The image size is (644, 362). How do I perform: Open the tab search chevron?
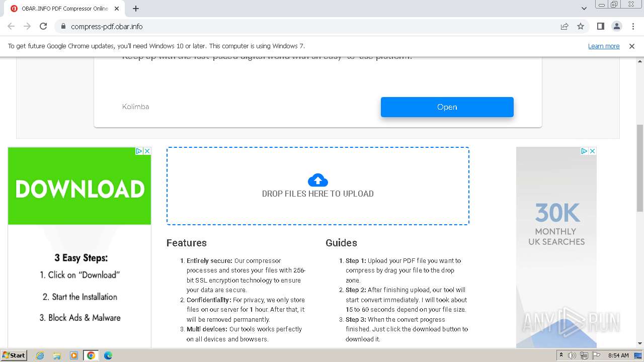click(584, 9)
